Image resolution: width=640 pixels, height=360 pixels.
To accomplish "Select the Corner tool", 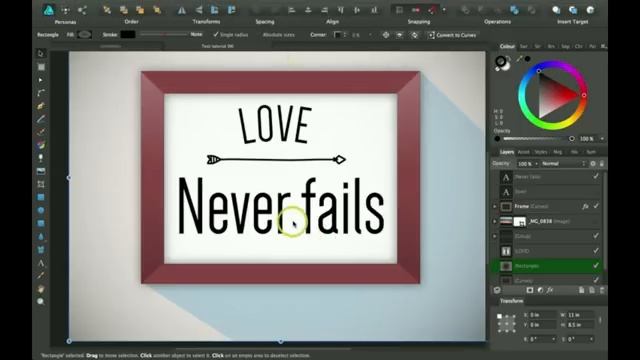I will click(x=40, y=93).
